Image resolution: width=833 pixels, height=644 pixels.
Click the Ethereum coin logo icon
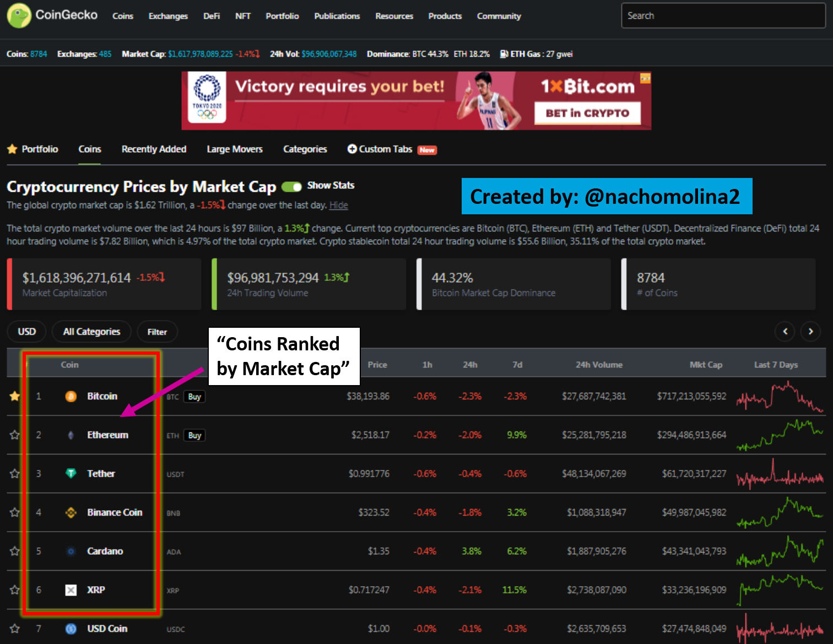click(71, 435)
